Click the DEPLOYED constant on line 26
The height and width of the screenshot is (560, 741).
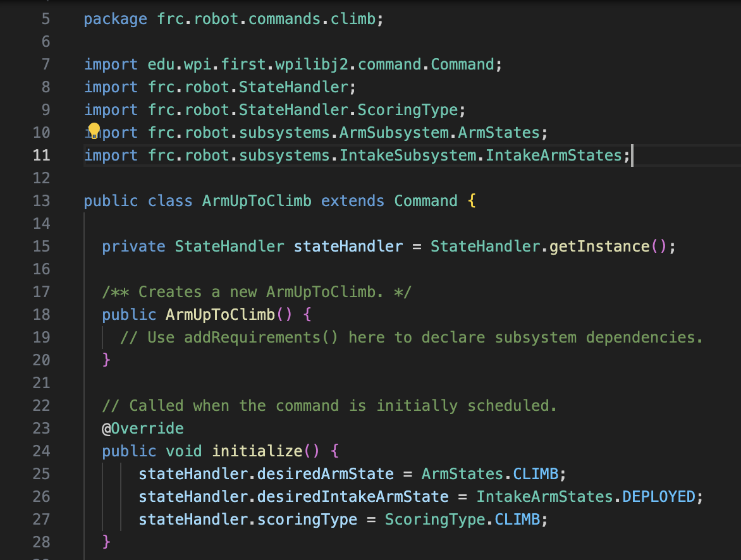tap(658, 497)
